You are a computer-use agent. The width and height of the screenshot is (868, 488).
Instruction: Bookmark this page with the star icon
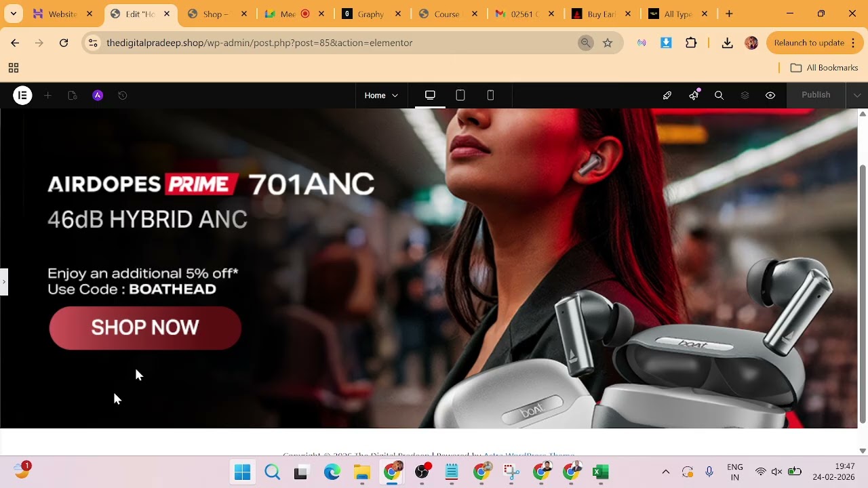click(x=608, y=43)
